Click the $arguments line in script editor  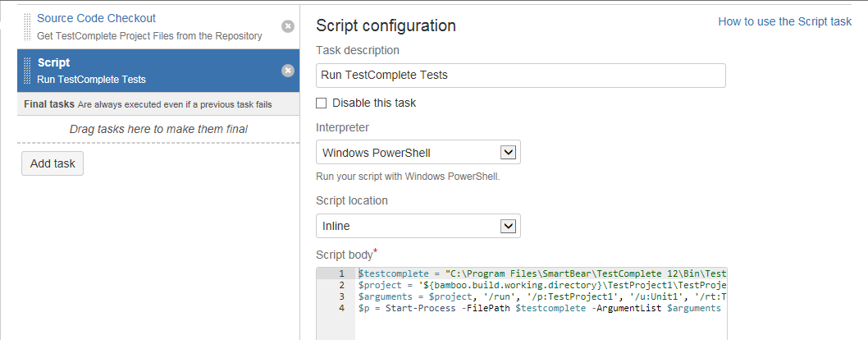click(x=541, y=296)
